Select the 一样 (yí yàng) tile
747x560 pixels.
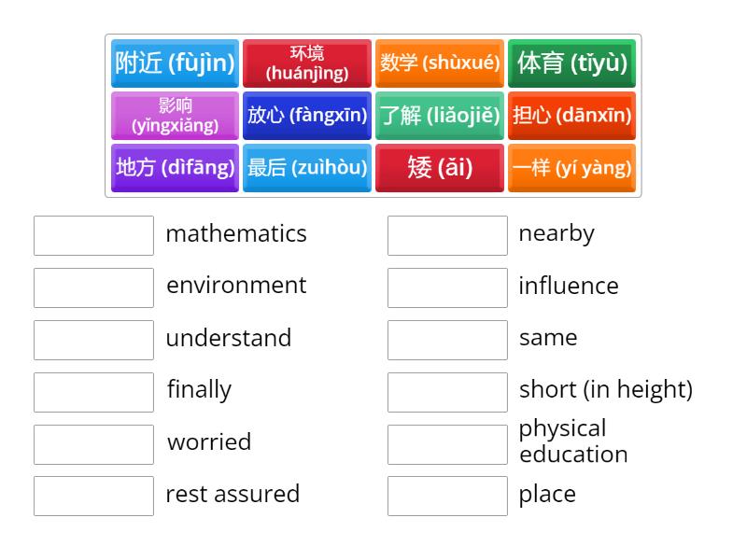tap(571, 168)
